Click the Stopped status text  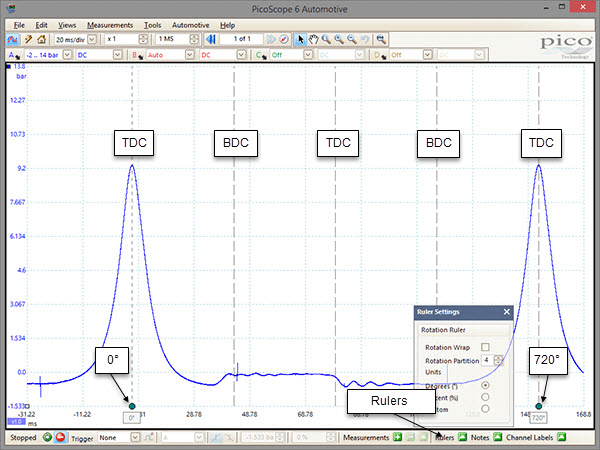23,437
